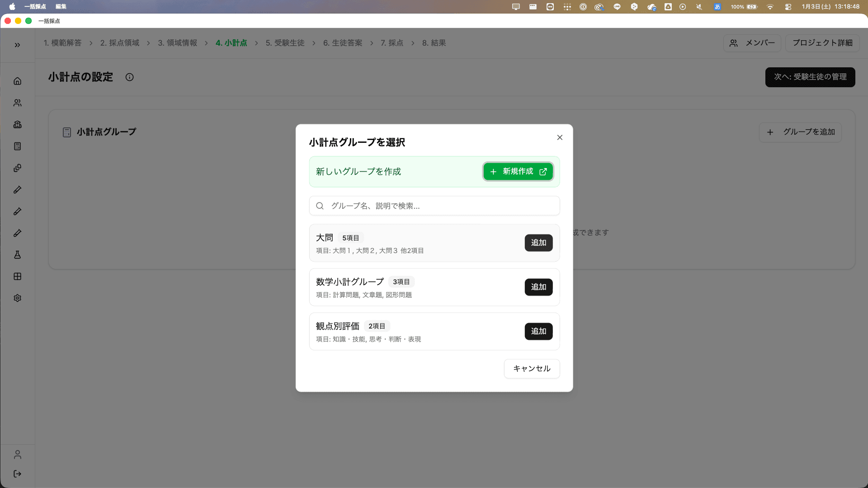This screenshot has width=868, height=488.
Task: Open settings via the gear icon
Action: [17, 298]
